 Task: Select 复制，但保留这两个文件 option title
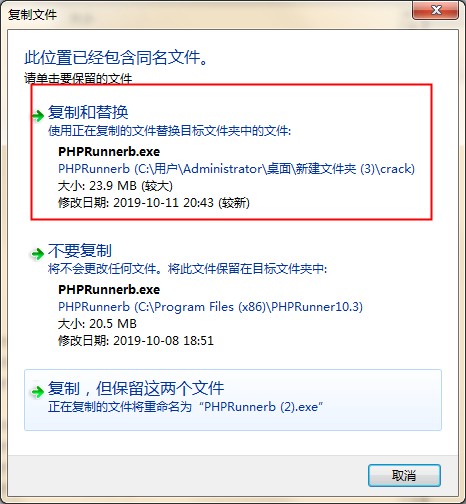point(136,388)
